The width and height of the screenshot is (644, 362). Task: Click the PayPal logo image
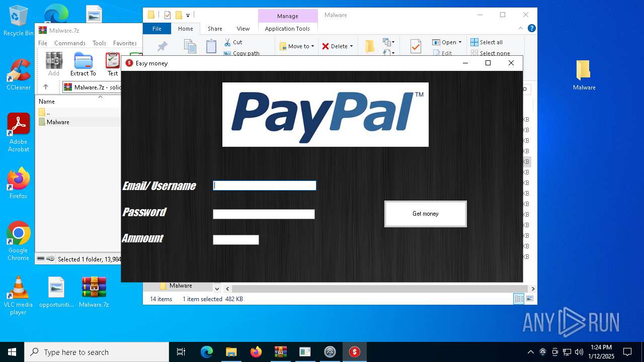(326, 115)
